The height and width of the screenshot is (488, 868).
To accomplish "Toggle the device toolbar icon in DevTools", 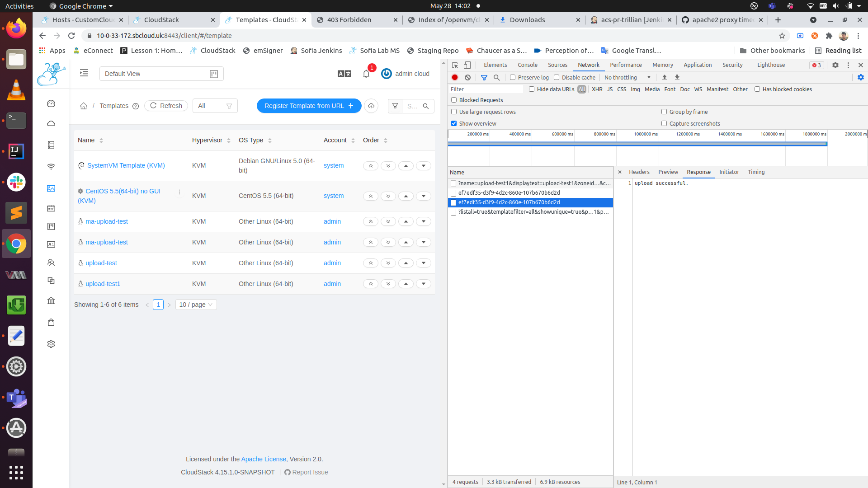I will click(x=467, y=65).
